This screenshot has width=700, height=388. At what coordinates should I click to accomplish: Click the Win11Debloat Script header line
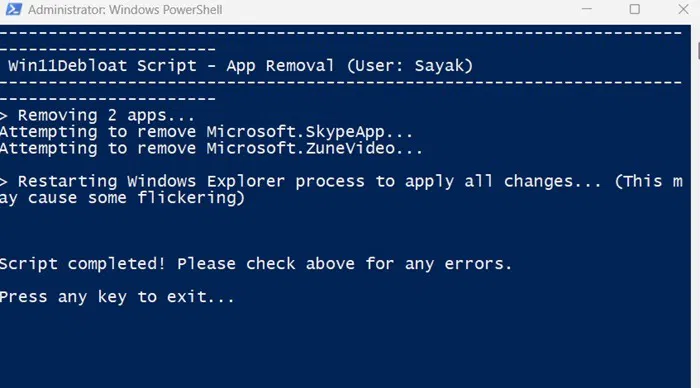click(x=240, y=66)
